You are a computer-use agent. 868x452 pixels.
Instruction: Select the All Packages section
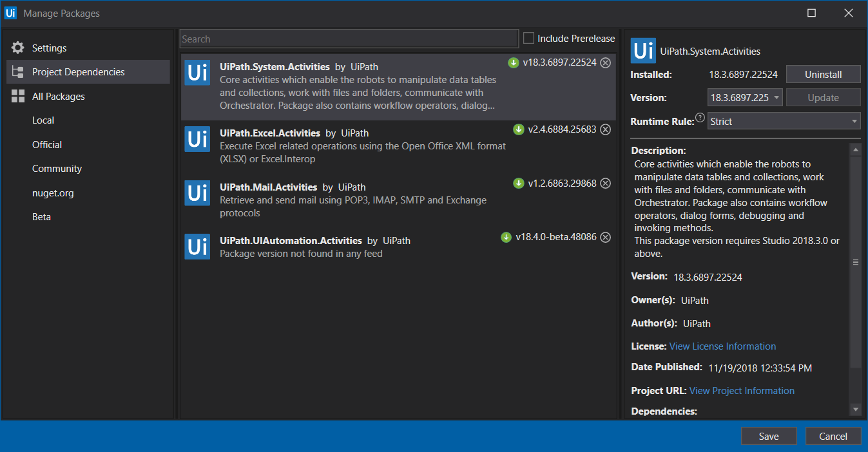pos(88,97)
